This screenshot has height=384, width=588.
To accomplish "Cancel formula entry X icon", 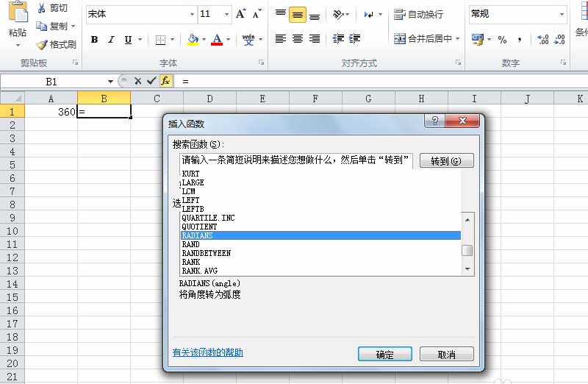I will [137, 81].
